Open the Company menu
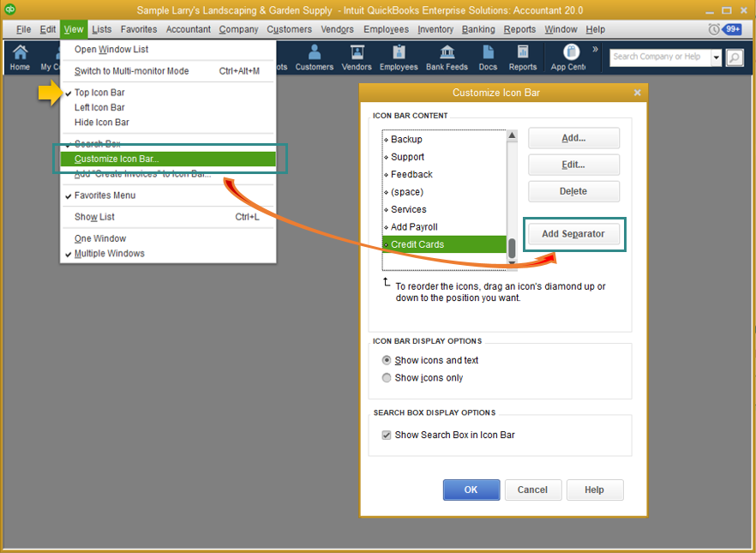 pos(238,29)
